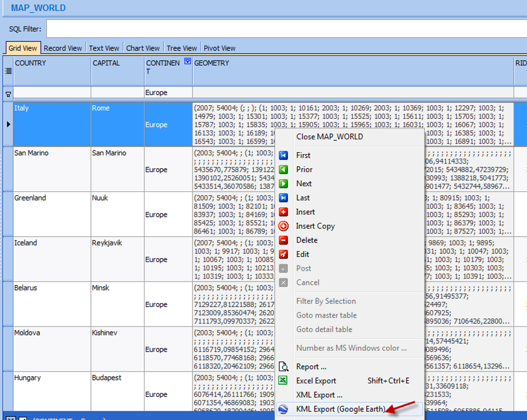Viewport: 527px width, 420px height.
Task: Click the Google Earth KML icon
Action: 283,409
